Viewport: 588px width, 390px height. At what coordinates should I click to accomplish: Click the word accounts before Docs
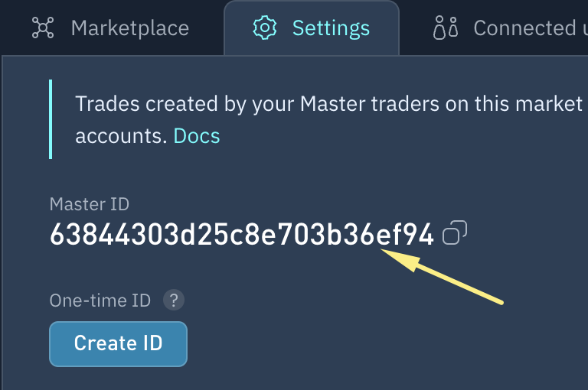point(121,136)
